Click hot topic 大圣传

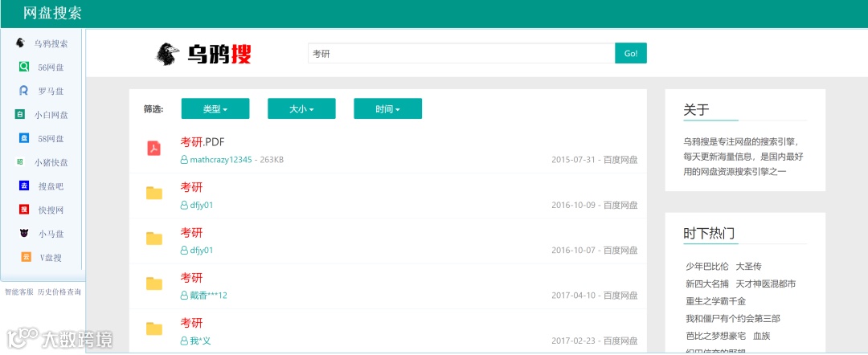point(748,267)
